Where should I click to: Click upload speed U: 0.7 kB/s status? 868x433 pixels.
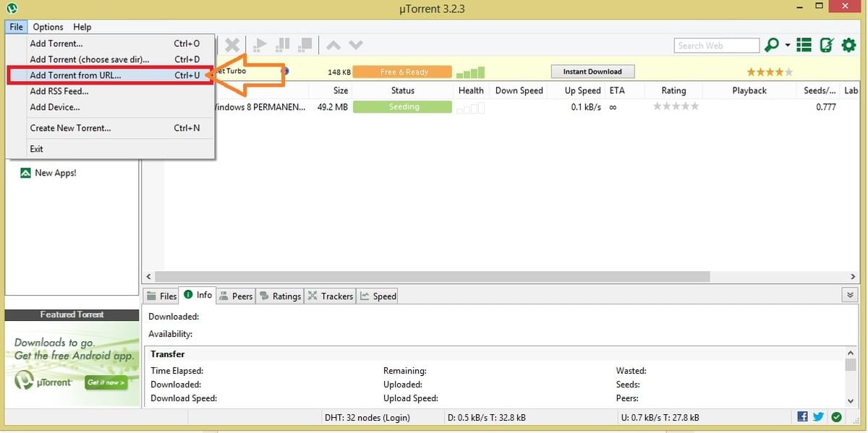click(661, 417)
